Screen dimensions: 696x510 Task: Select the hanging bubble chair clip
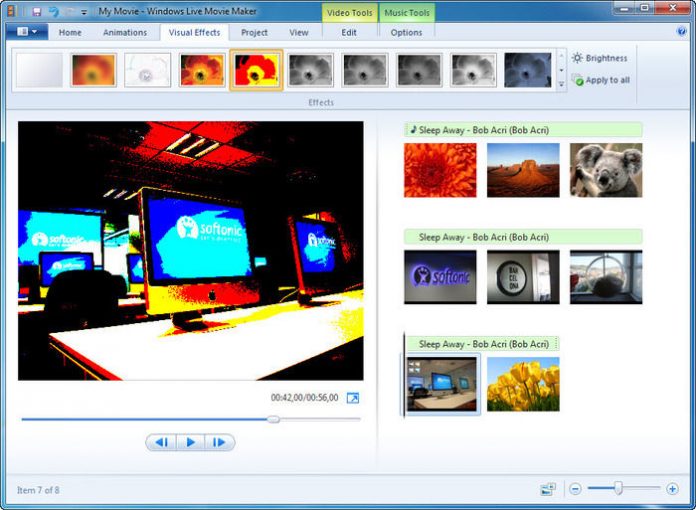pos(606,277)
